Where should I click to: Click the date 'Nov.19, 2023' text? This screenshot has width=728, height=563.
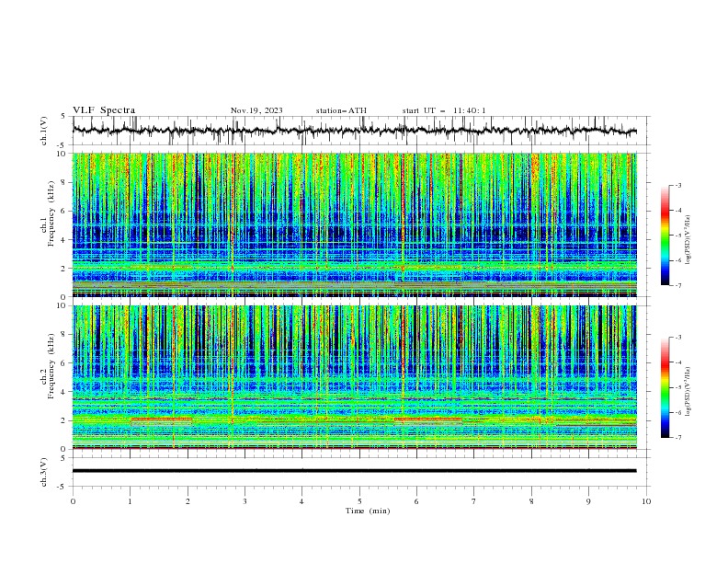pos(256,110)
